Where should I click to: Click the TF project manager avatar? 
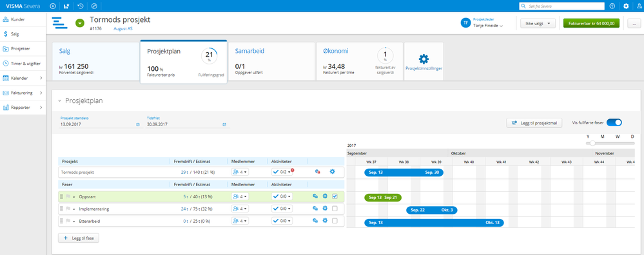pos(465,23)
